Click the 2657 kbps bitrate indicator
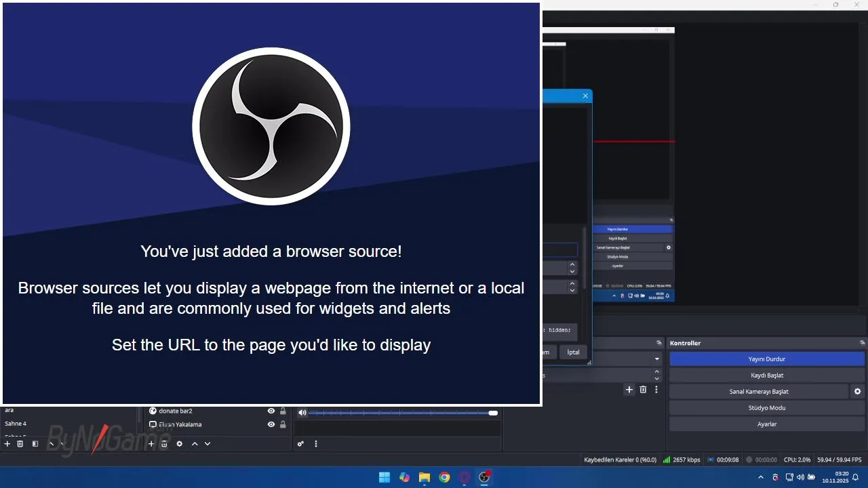The width and height of the screenshot is (868, 488). [682, 460]
